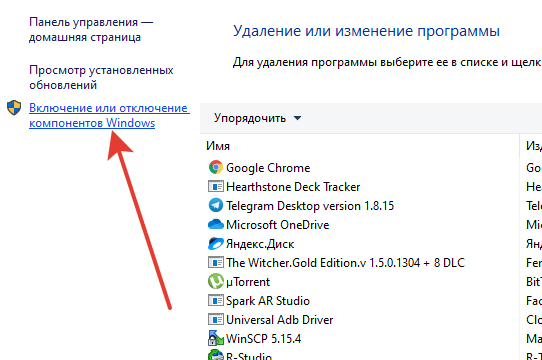Select Spark AR Studio entry
The height and width of the screenshot is (360, 542).
(x=268, y=301)
